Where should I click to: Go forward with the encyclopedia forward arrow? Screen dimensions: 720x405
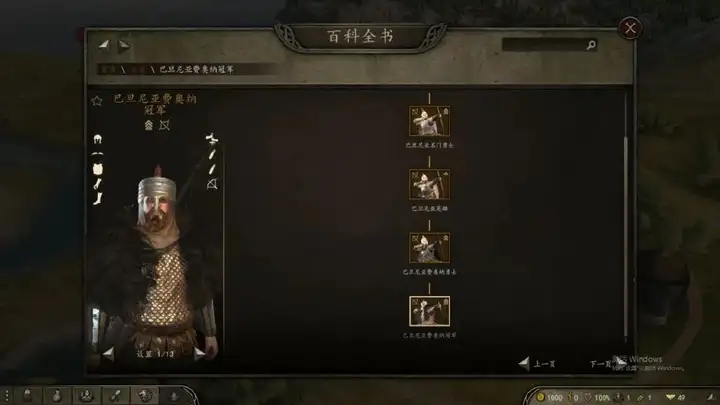(x=124, y=45)
